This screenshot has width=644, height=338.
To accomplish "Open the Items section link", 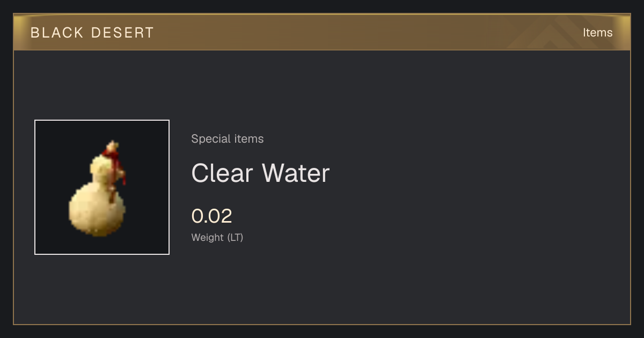I will [597, 33].
